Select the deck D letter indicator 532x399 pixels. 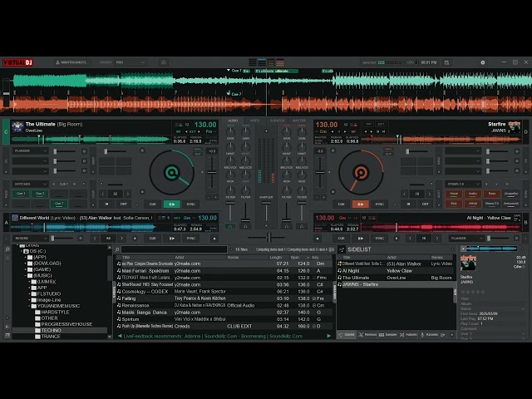pyautogui.click(x=526, y=132)
